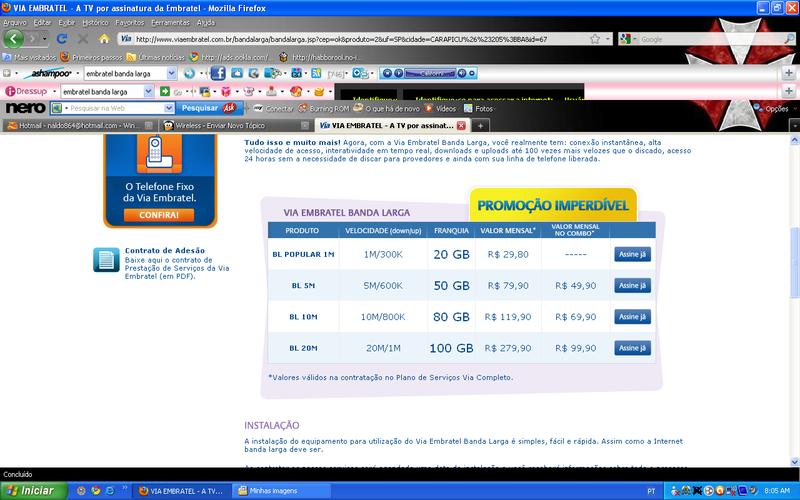Click the Contrato de Adesão link
The height and width of the screenshot is (500, 800).
click(165, 251)
